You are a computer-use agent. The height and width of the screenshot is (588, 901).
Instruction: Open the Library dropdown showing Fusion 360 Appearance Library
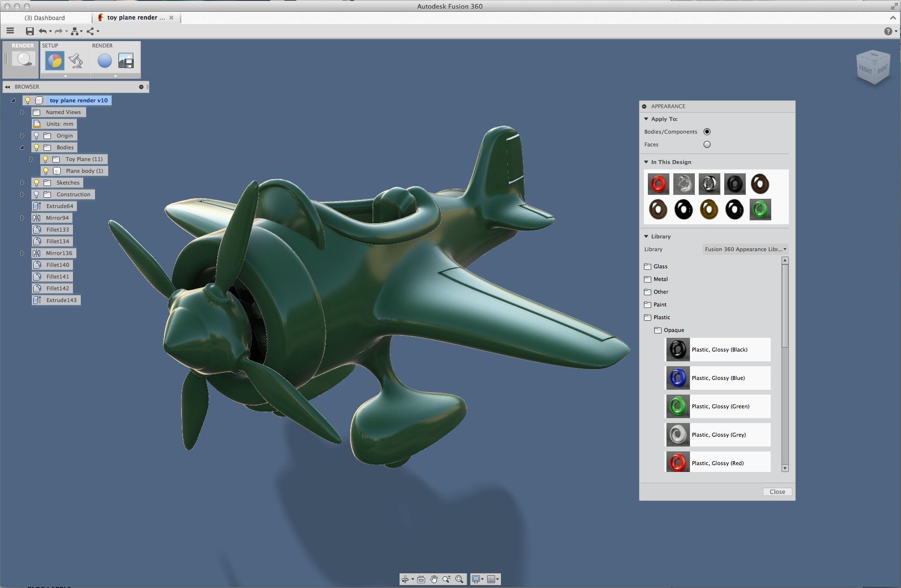coord(744,249)
